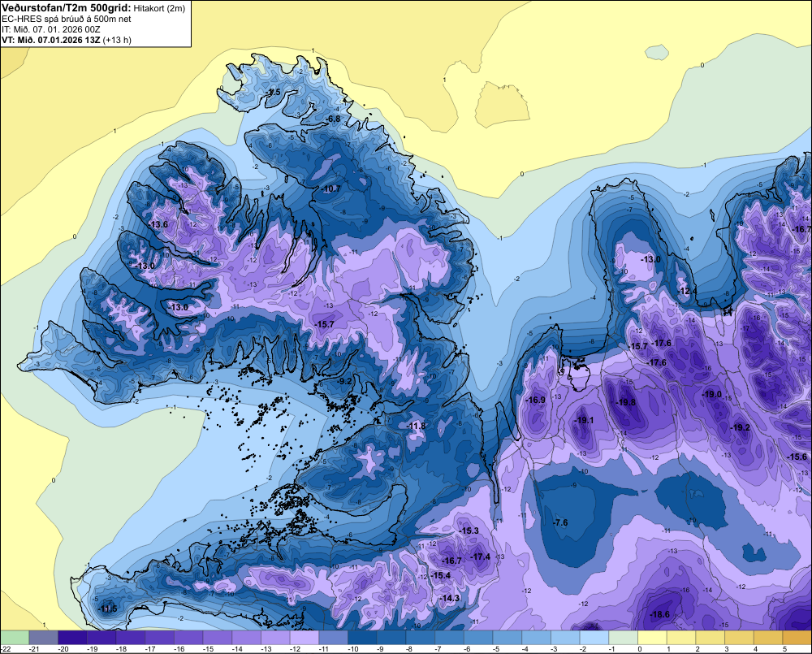The image size is (812, 654).
Task: Select the -7.6 temperature value
Action: click(x=561, y=522)
